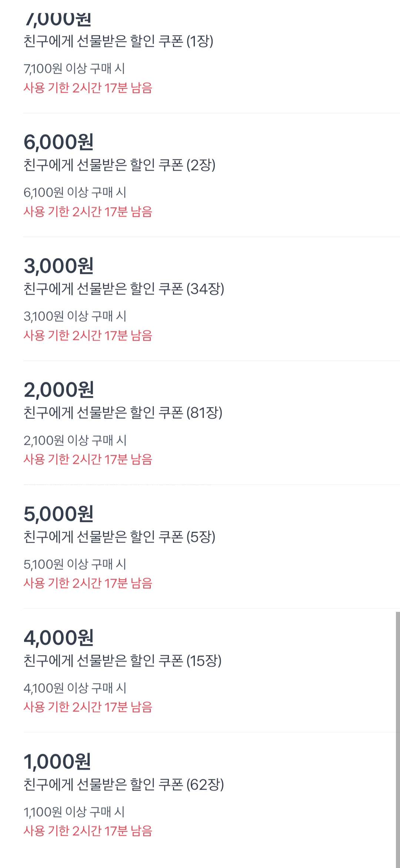Select the coupon title showing (81장)

123,413
